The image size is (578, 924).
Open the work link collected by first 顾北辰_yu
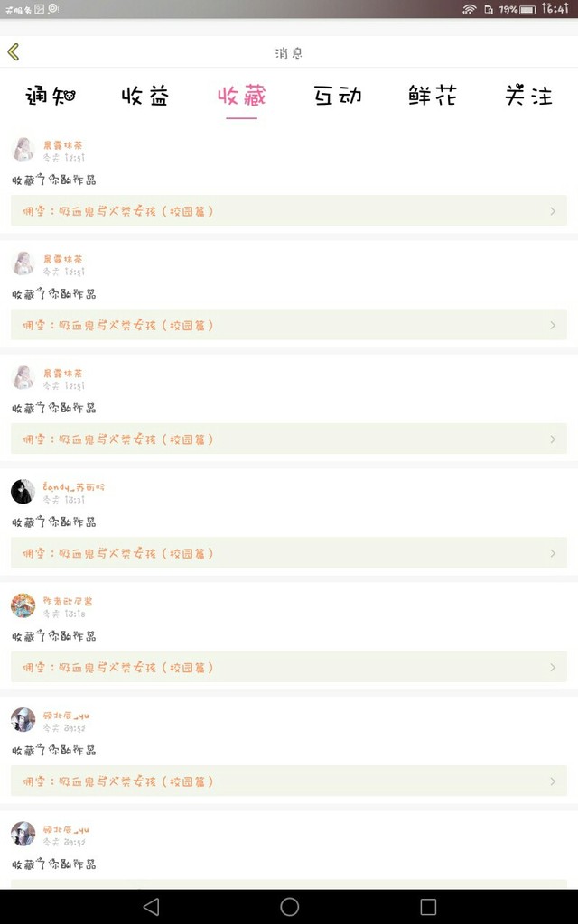point(289,781)
